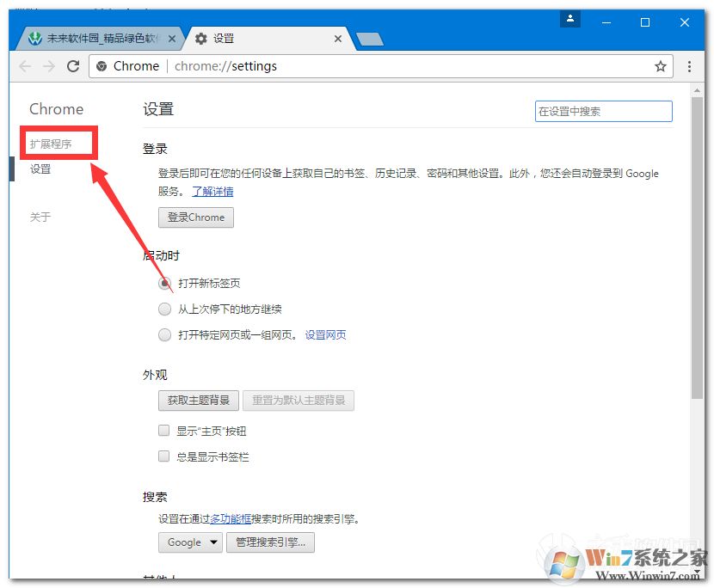Reload the settings page
Viewport: 714px width, 588px height.
73,66
